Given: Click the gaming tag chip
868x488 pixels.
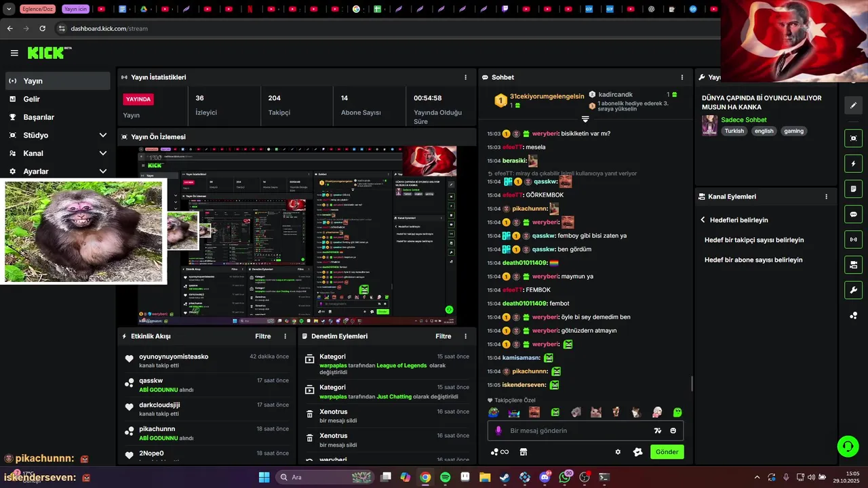Looking at the screenshot, I should point(793,131).
